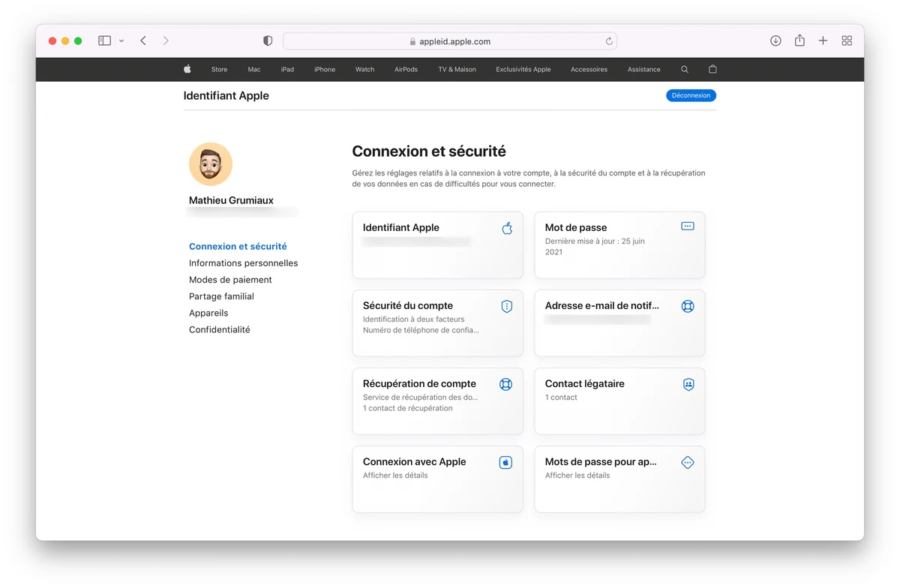Click 'Afficher les détails' under Mots de passe pour app

point(577,475)
